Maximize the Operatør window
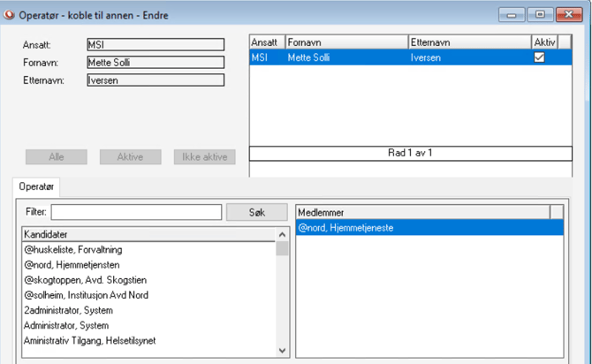The width and height of the screenshot is (592, 364). (539, 15)
